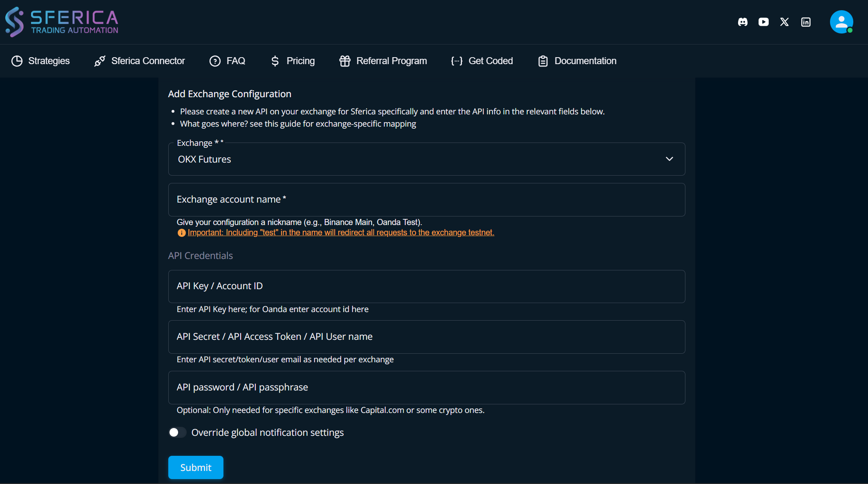
Task: Expand the Exchange dropdown chevron
Action: pyautogui.click(x=669, y=159)
